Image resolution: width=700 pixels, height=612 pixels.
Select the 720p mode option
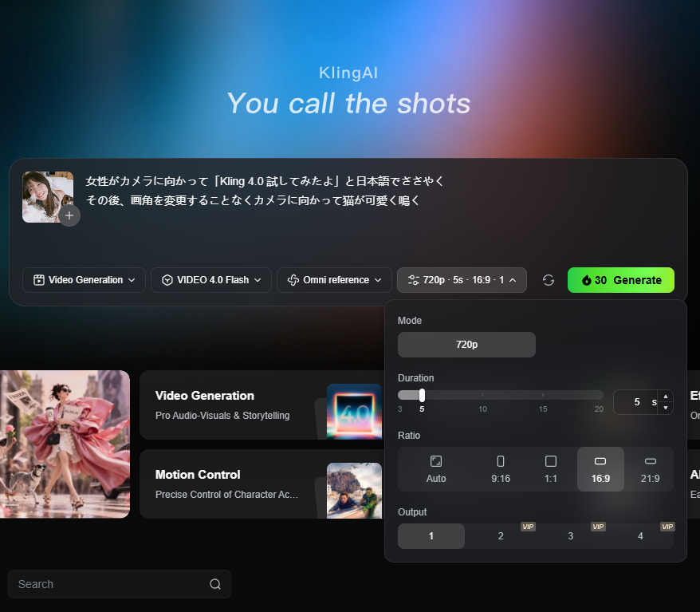click(466, 345)
